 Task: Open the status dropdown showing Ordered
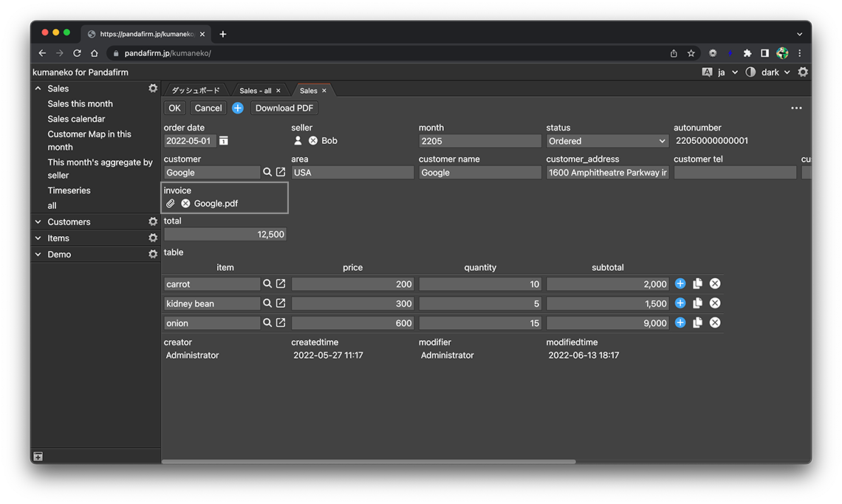click(607, 141)
